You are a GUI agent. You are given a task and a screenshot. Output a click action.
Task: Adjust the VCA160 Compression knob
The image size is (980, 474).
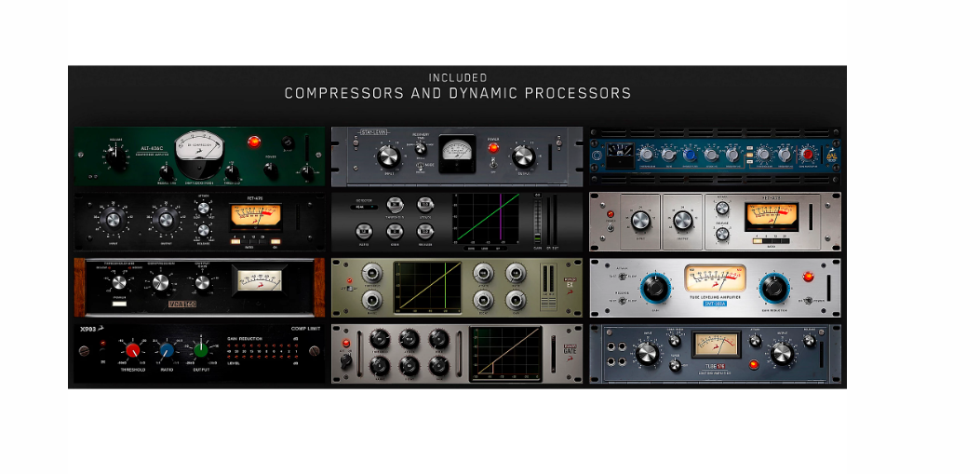coord(161,282)
